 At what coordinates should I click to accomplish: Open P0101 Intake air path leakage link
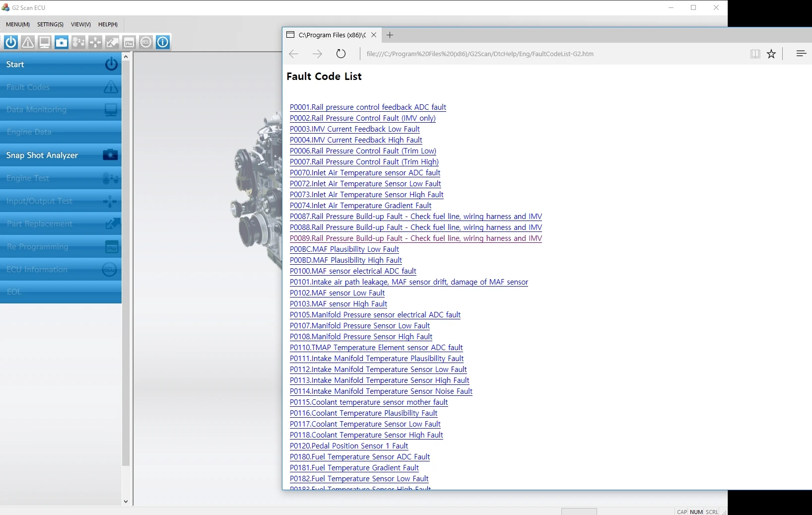[x=408, y=282]
